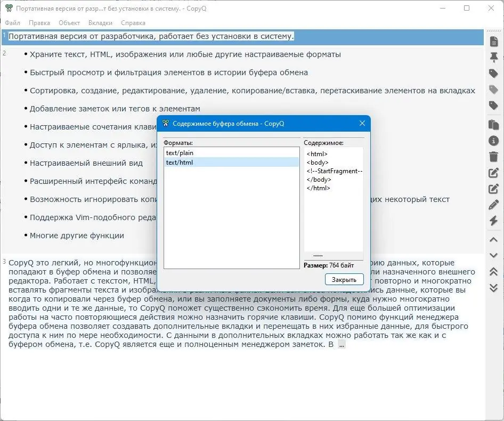Click the CopyQ icon in main title bar
This screenshot has width=504, height=421.
9,9
